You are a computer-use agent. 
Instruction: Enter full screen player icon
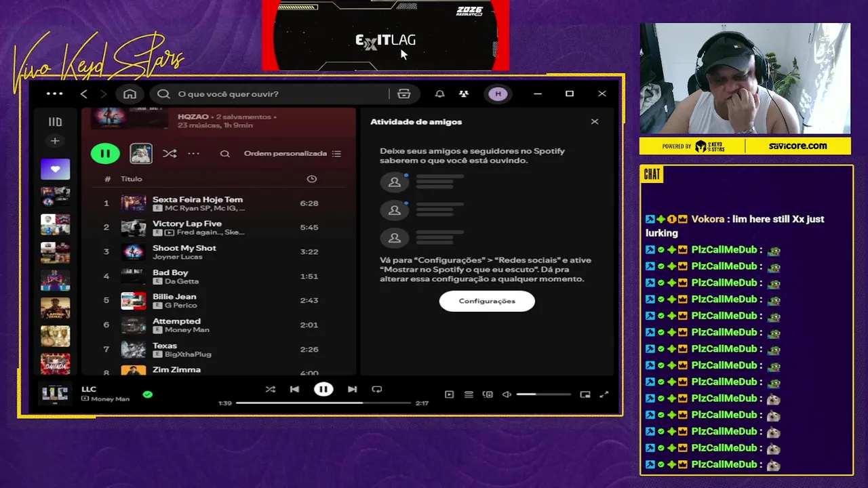(x=604, y=394)
